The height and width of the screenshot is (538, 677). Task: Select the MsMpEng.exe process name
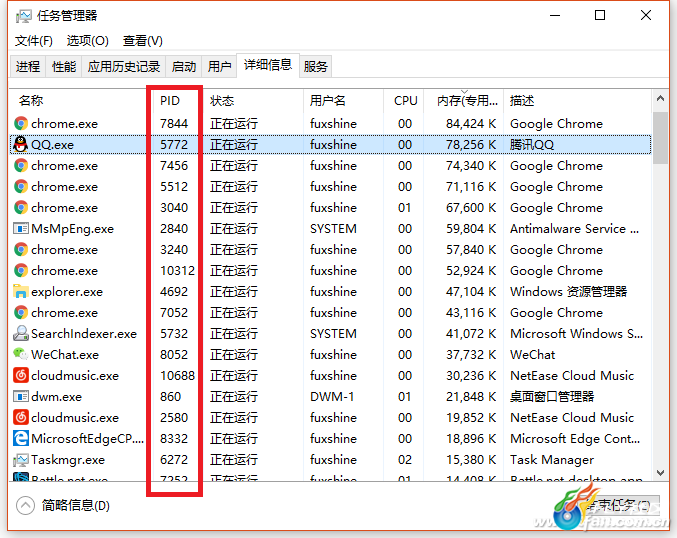pos(73,229)
